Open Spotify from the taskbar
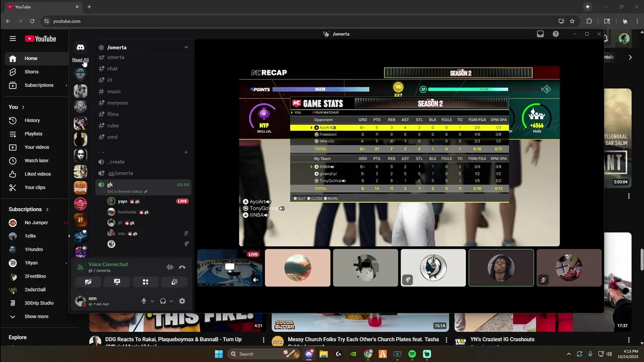This screenshot has width=644, height=362. coord(412,354)
